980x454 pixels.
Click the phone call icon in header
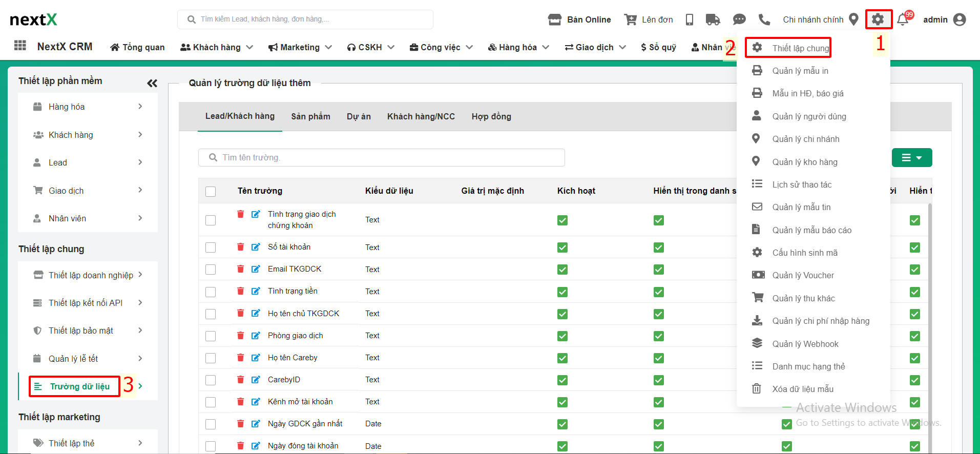[x=764, y=19]
